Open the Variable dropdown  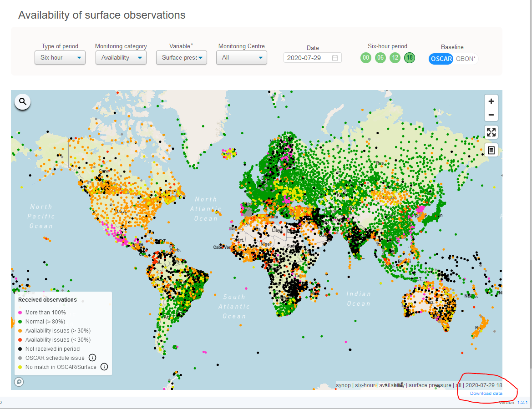182,58
